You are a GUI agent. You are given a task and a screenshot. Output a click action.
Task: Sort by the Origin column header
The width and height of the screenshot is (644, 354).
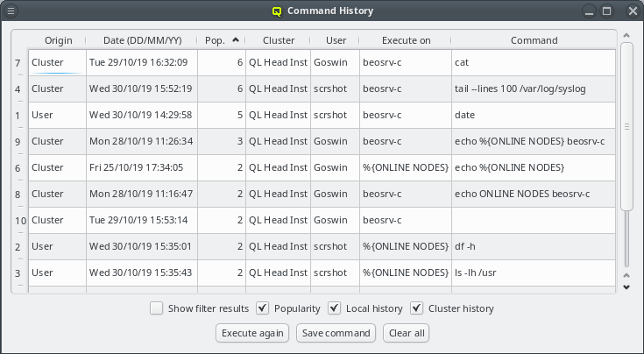[x=58, y=40]
